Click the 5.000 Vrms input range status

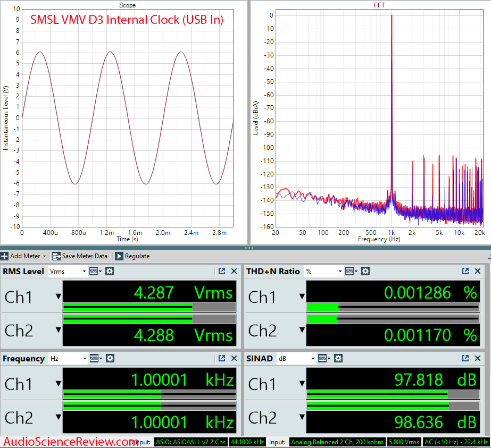point(404,442)
